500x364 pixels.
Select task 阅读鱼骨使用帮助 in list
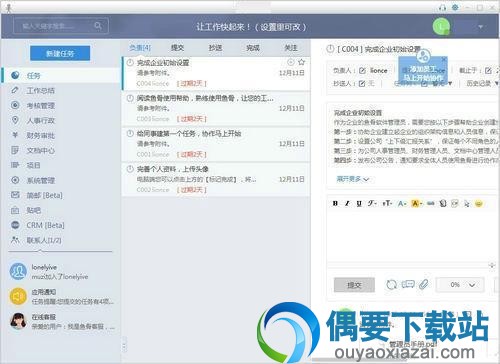216,108
